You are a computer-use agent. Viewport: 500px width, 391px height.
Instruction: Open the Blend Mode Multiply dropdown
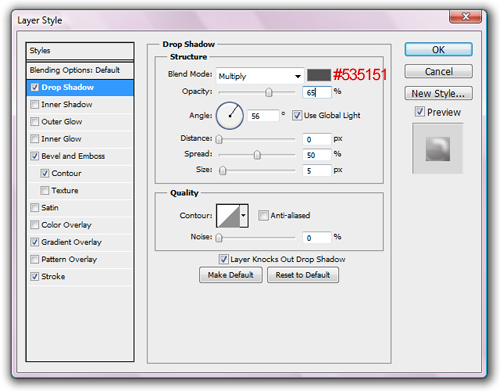point(260,76)
